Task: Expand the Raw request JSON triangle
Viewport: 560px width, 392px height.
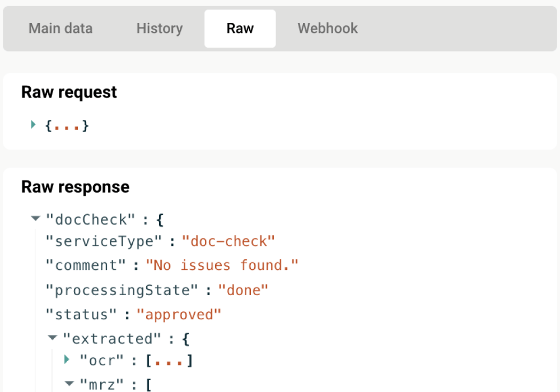Action: pyautogui.click(x=34, y=125)
